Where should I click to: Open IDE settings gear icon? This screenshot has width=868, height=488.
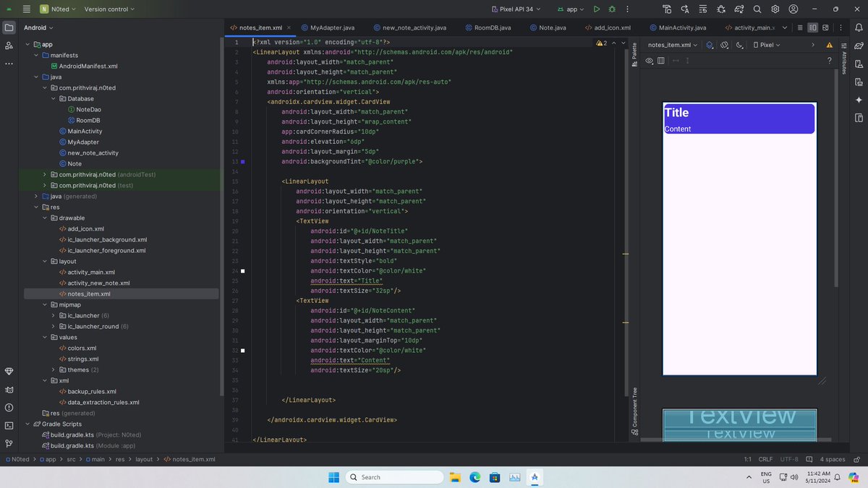pos(775,9)
